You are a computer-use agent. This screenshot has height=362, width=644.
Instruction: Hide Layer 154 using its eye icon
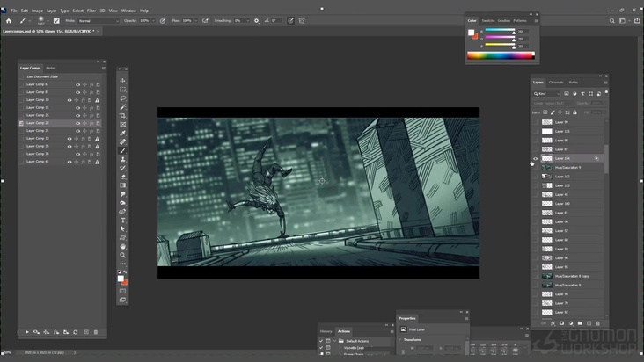click(535, 158)
